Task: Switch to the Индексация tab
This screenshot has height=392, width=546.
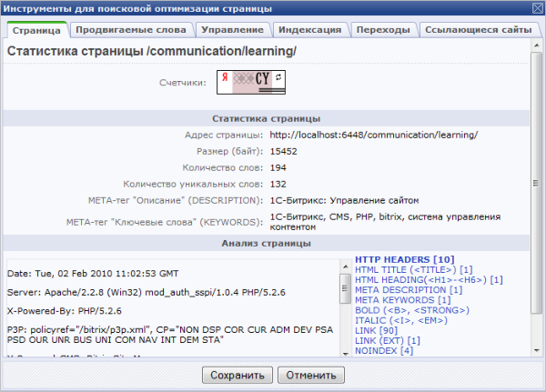Action: click(310, 30)
